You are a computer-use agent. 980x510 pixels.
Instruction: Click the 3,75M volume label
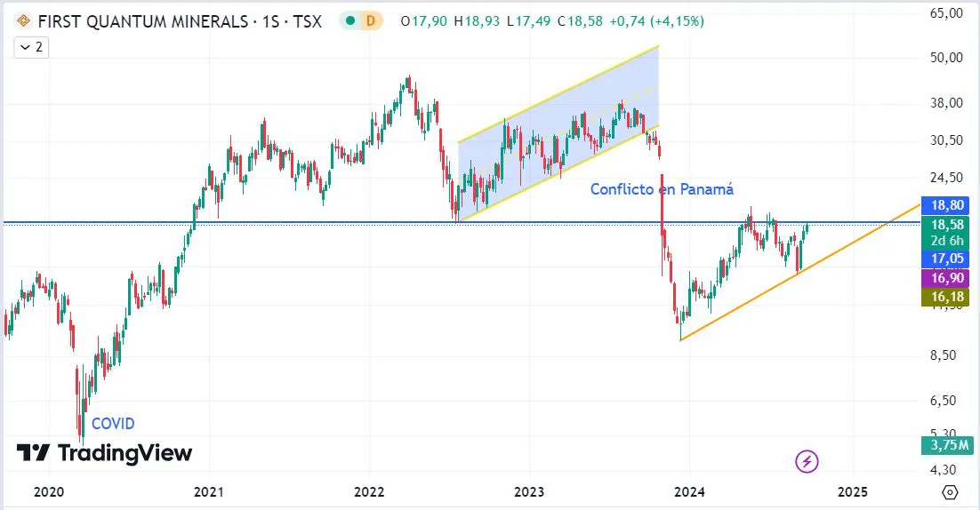tap(947, 446)
